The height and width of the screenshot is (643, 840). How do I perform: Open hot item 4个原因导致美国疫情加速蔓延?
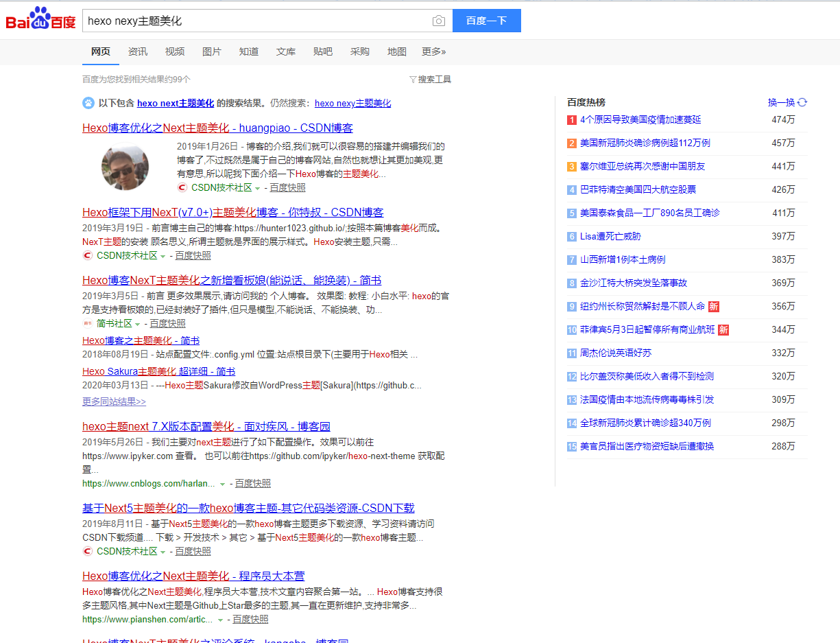click(640, 119)
